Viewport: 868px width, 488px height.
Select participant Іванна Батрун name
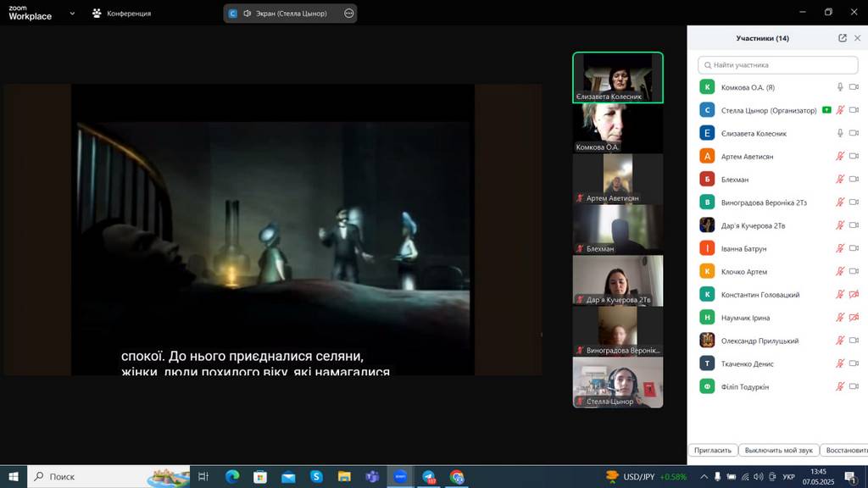pos(743,248)
